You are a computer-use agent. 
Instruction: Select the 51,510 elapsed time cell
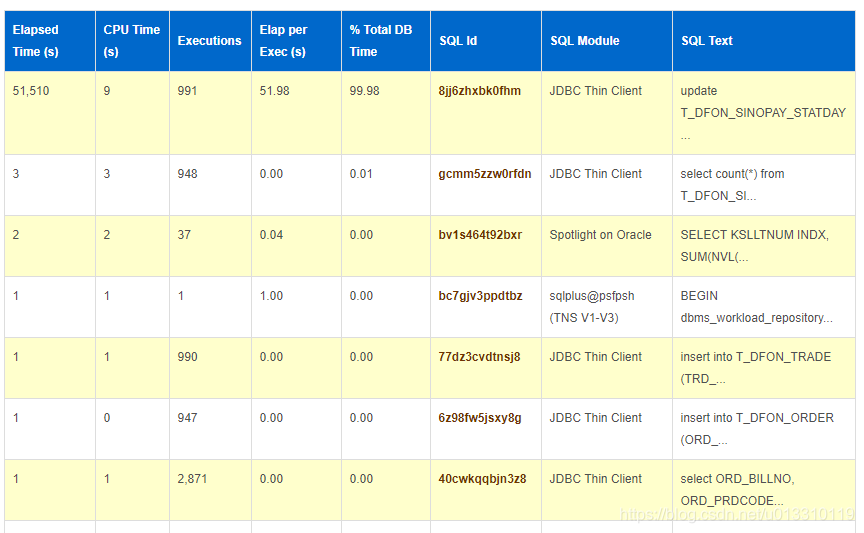(x=50, y=113)
